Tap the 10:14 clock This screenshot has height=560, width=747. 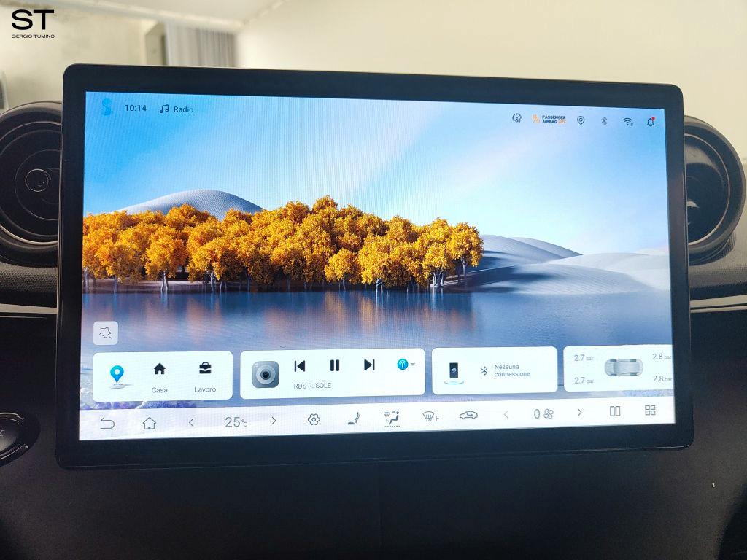[x=135, y=108]
